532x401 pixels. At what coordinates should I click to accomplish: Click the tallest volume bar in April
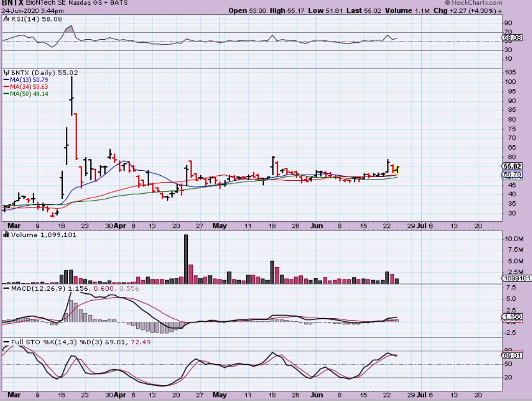pyautogui.click(x=186, y=259)
